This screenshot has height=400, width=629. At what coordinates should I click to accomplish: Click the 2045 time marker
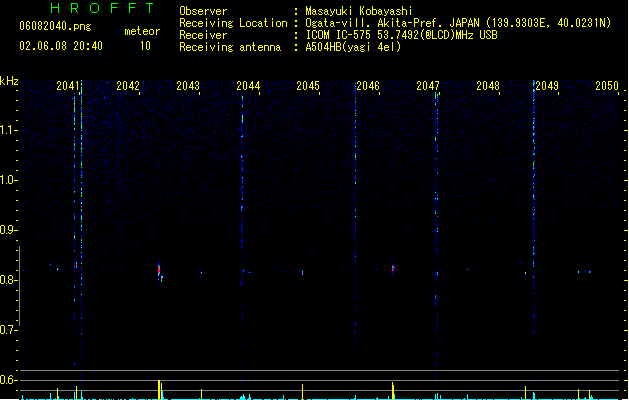click(308, 86)
